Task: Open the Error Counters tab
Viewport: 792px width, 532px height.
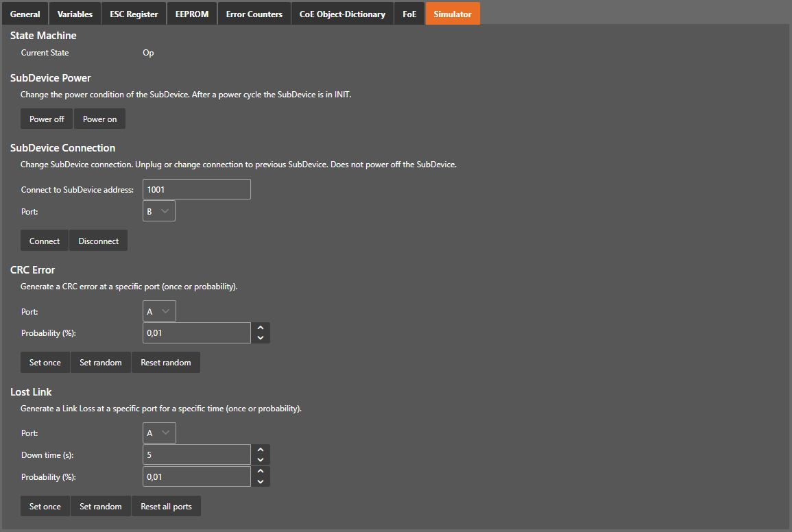Action: pyautogui.click(x=254, y=14)
